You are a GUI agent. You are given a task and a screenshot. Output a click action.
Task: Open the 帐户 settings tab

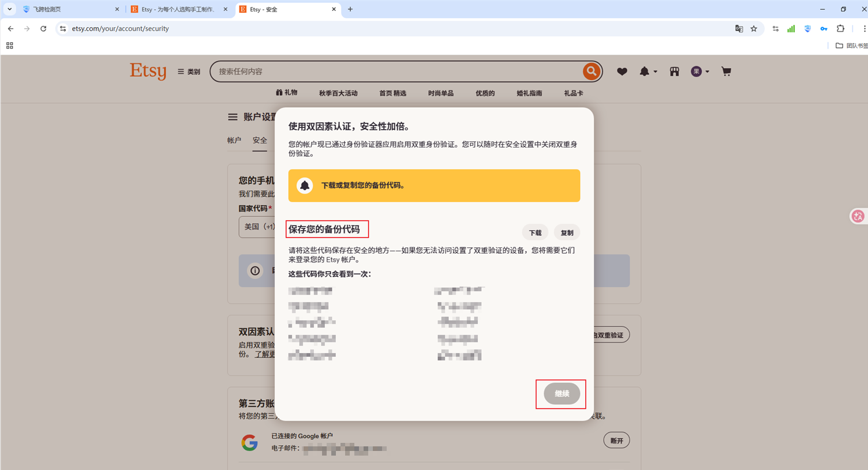[x=234, y=140]
